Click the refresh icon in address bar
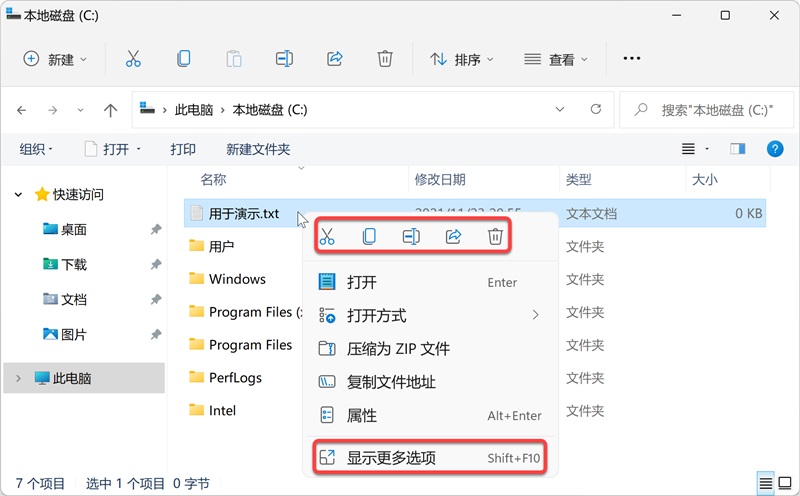Image resolution: width=800 pixels, height=496 pixels. tap(596, 109)
